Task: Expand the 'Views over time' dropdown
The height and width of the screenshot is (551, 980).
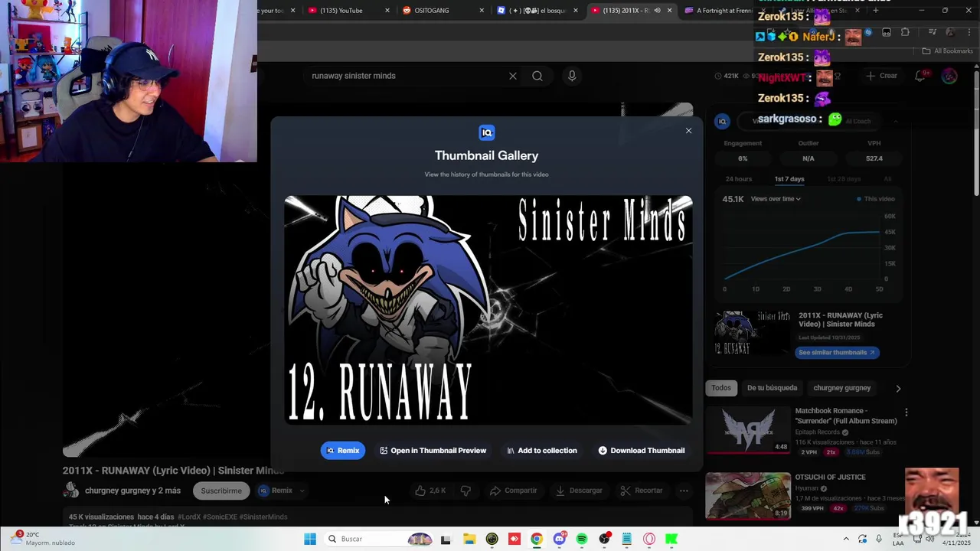Action: tap(776, 199)
